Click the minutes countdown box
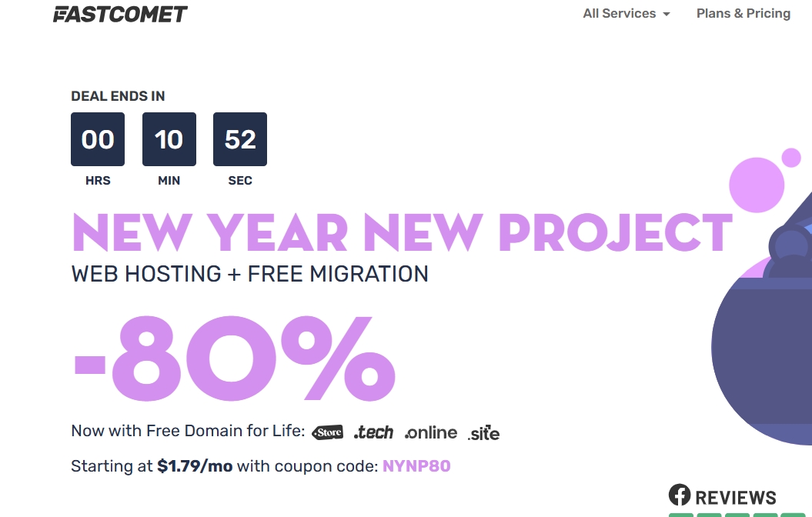The width and height of the screenshot is (812, 517). [x=169, y=139]
